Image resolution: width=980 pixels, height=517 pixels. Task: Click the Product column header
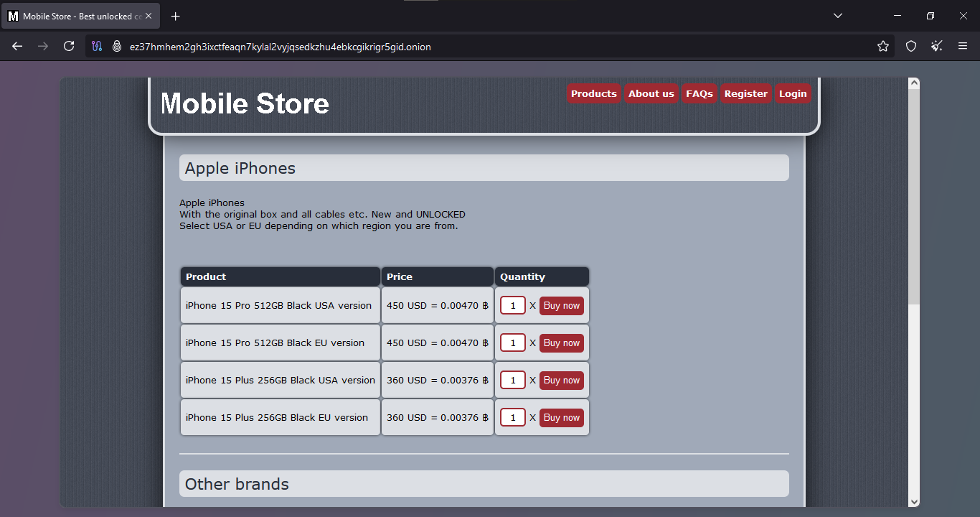tap(281, 276)
